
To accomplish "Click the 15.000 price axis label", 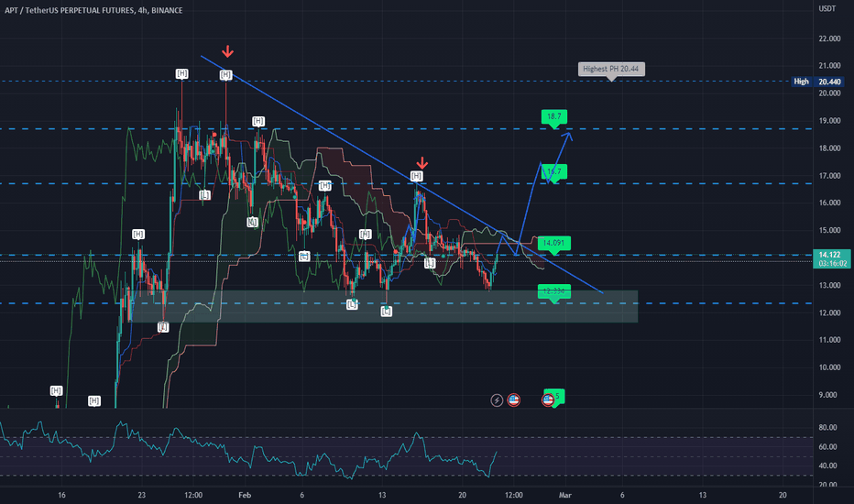I will click(x=829, y=231).
